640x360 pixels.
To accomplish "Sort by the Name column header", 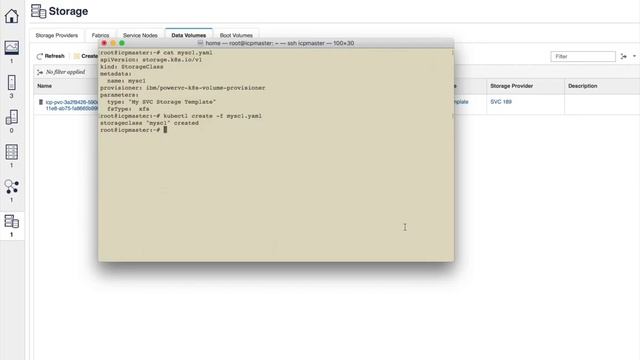I will point(44,86).
